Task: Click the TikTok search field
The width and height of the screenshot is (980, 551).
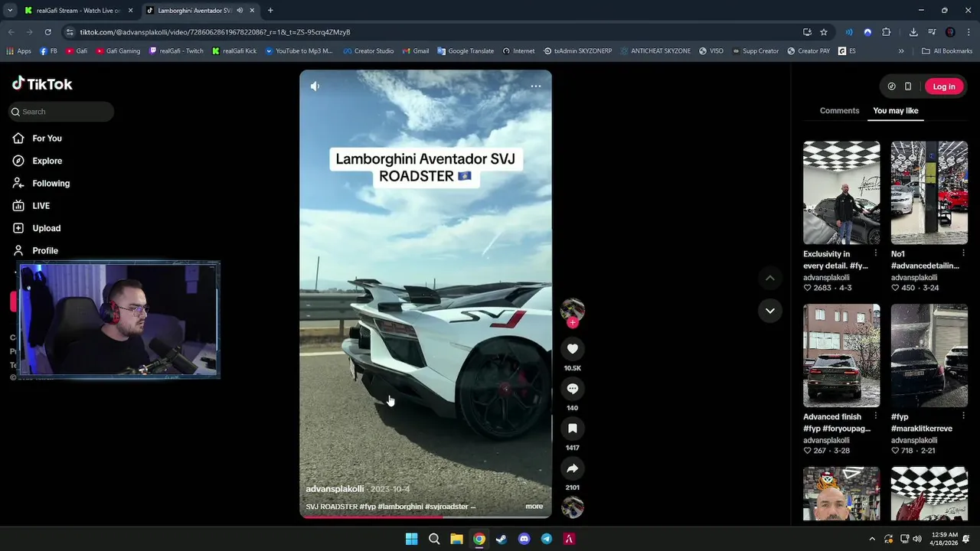Action: point(61,112)
